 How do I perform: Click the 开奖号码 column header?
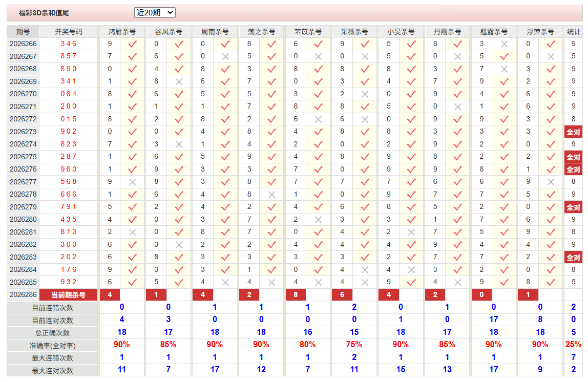(69, 32)
